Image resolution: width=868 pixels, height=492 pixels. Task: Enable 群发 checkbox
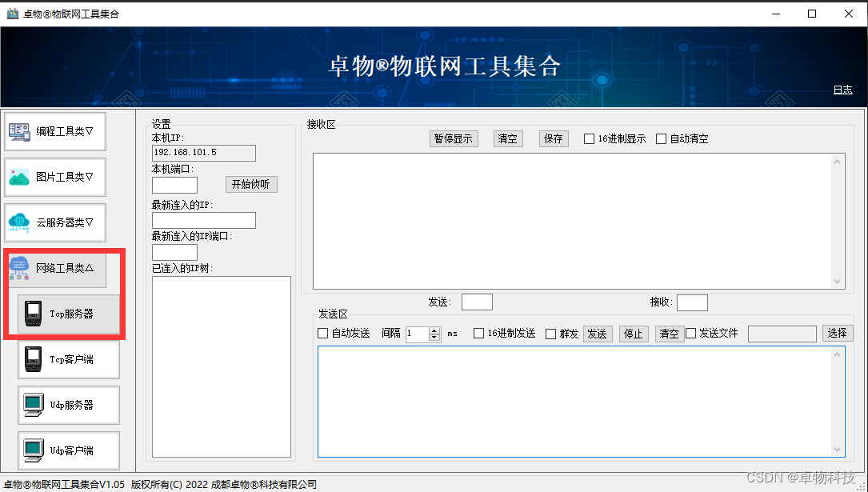pos(551,334)
